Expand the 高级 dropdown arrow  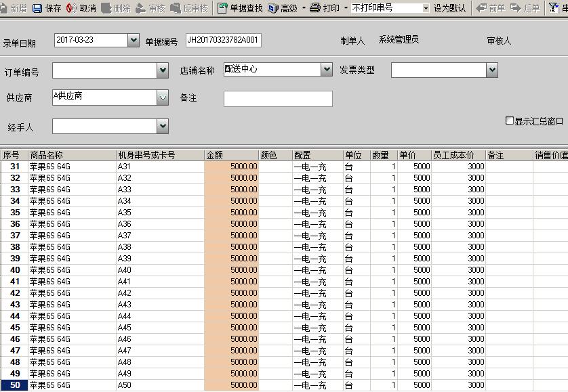click(x=304, y=8)
